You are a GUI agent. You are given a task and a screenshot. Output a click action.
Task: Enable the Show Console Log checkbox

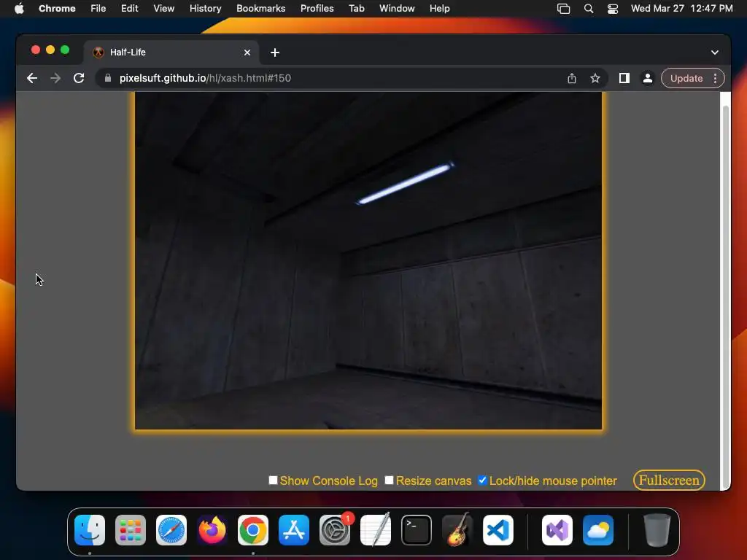coord(273,480)
